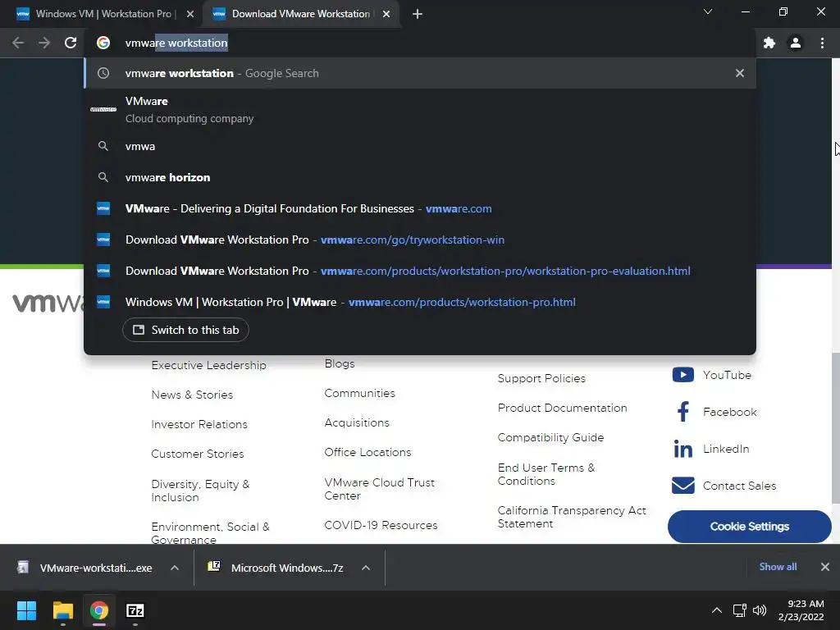Open Acquisitions footer link
Screen dimensions: 840x630
point(357,422)
